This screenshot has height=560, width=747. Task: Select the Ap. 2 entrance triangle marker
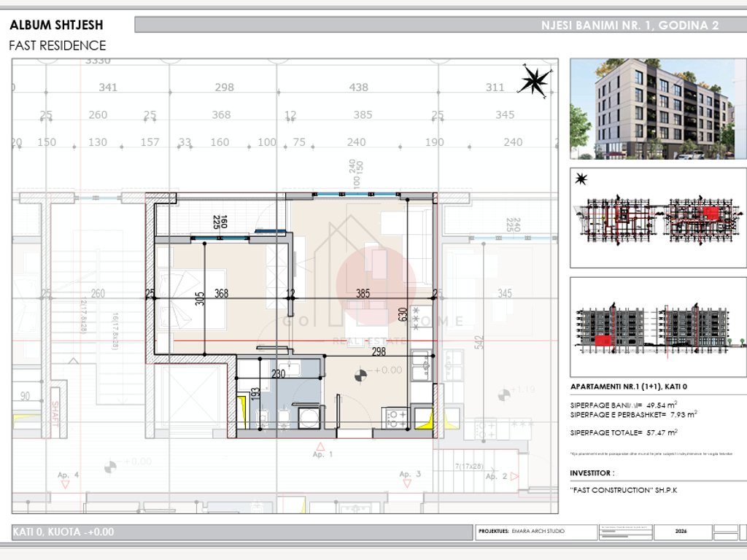click(x=514, y=476)
